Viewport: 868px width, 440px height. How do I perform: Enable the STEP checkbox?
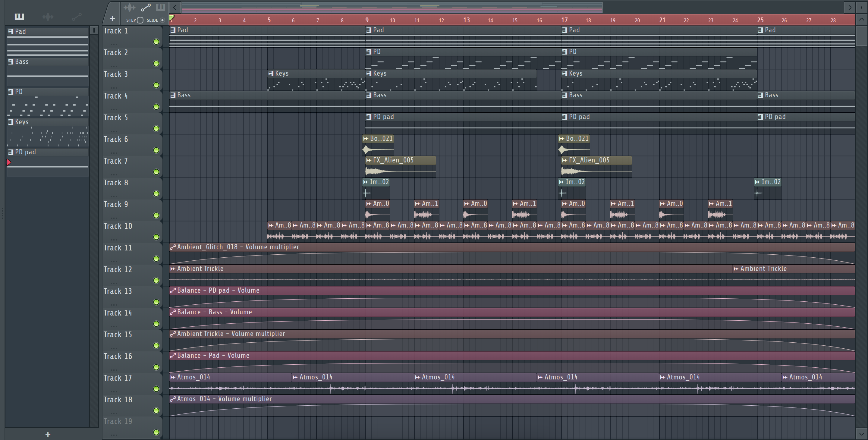140,20
